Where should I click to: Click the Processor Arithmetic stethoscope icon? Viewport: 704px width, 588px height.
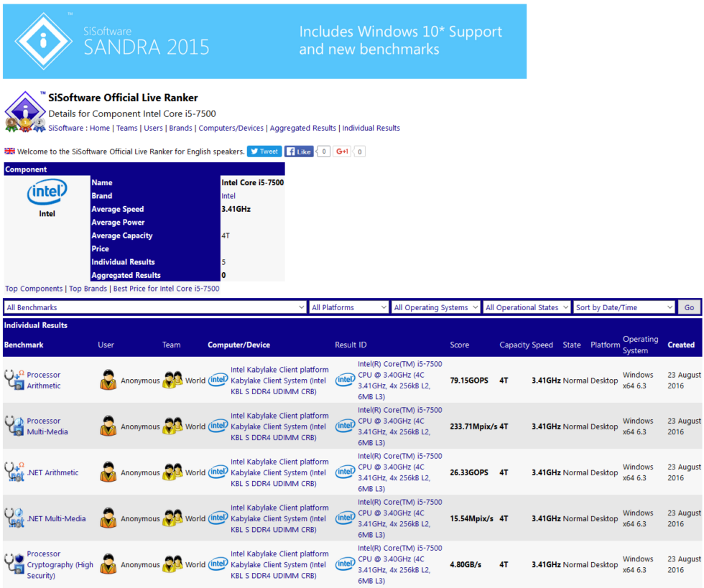pos(14,380)
